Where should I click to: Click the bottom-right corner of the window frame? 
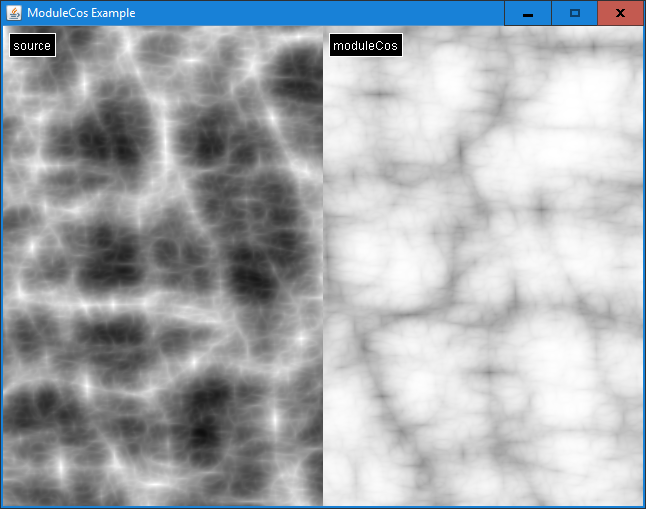click(x=644, y=507)
